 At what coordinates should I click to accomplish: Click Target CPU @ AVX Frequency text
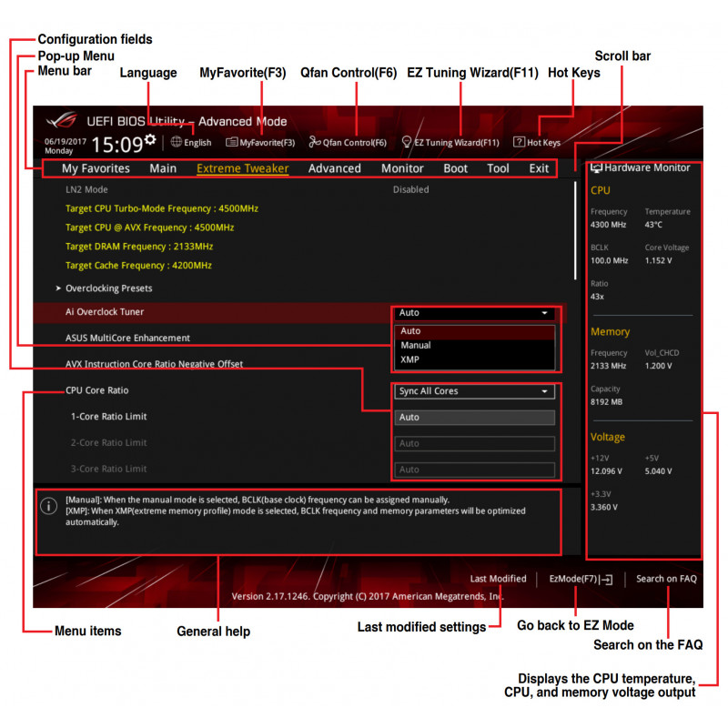pos(149,227)
